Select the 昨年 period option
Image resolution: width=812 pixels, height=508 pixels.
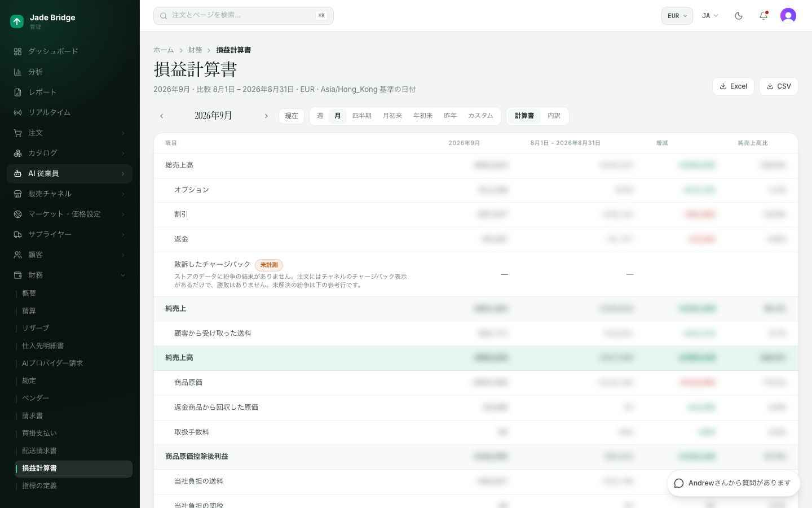coord(450,116)
